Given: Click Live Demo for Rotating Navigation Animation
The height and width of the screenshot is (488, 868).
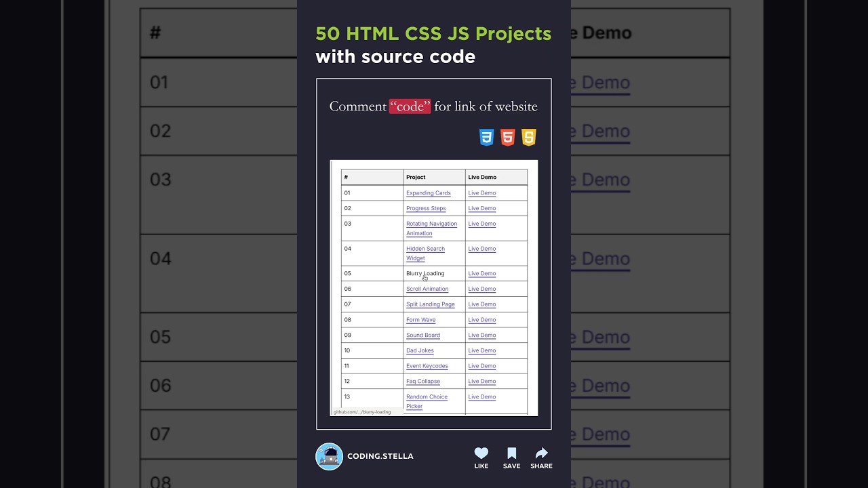Looking at the screenshot, I should [482, 224].
